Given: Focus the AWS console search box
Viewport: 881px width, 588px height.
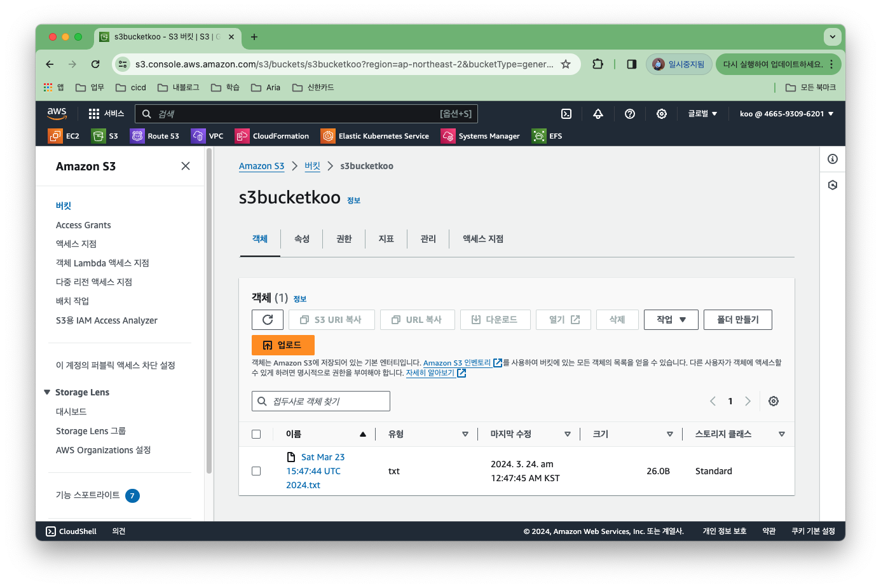Looking at the screenshot, I should point(306,114).
